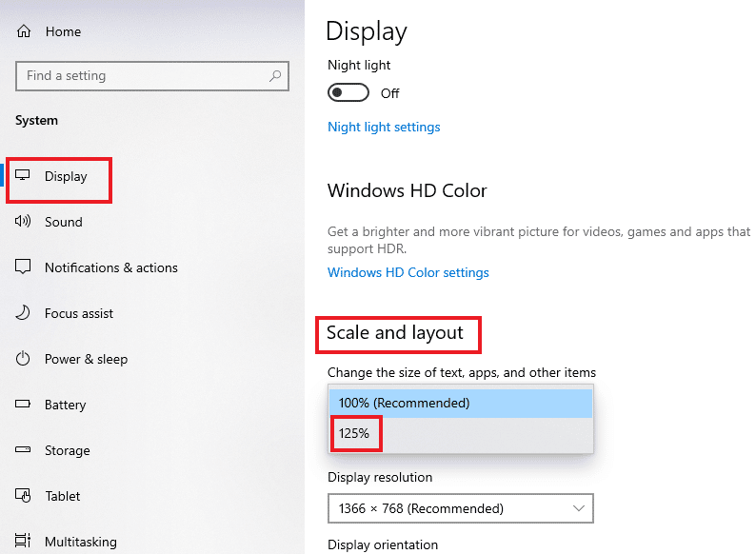Viewport: 756px width, 554px height.
Task: Open the Display resolution dropdown
Action: tap(460, 508)
